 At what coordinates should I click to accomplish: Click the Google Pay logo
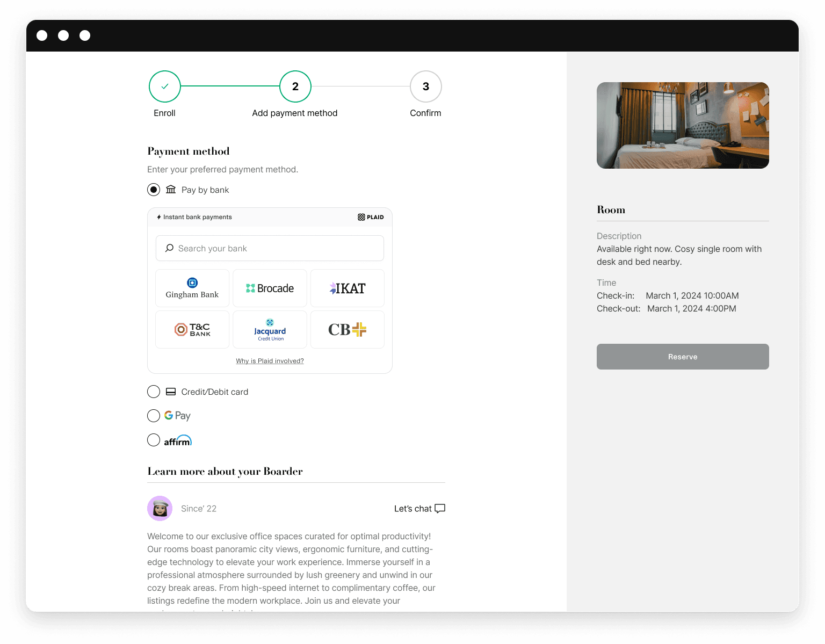point(177,416)
